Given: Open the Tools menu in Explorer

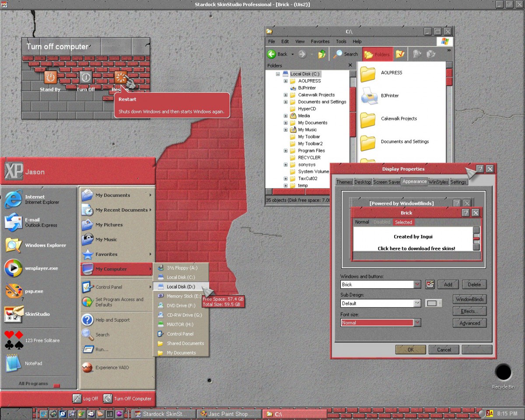Looking at the screenshot, I should pyautogui.click(x=341, y=42).
